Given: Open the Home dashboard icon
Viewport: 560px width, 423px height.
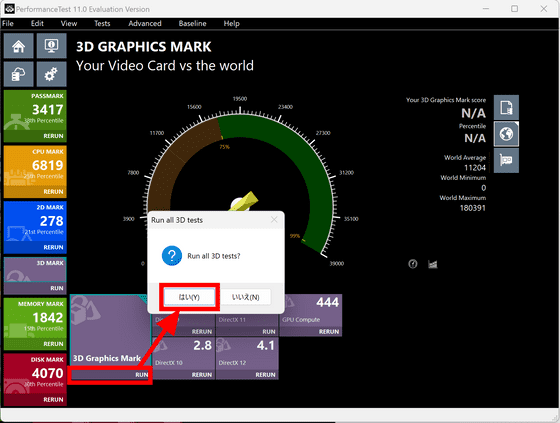Looking at the screenshot, I should [19, 46].
